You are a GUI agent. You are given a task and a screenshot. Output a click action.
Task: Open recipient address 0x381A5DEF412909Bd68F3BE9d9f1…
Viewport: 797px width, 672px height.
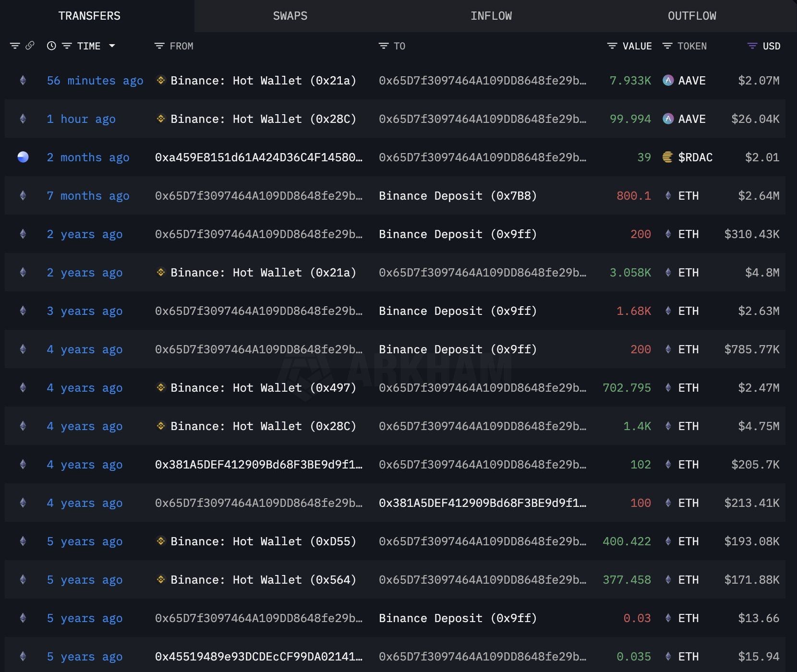click(x=483, y=503)
